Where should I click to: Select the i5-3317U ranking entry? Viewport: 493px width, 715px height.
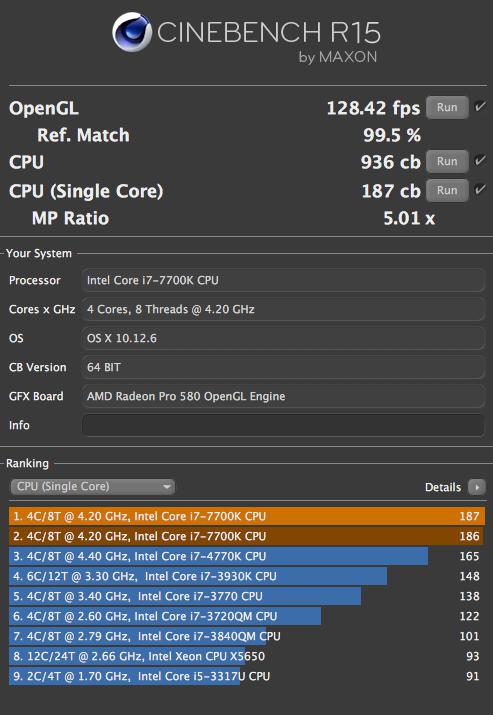[x=247, y=676]
